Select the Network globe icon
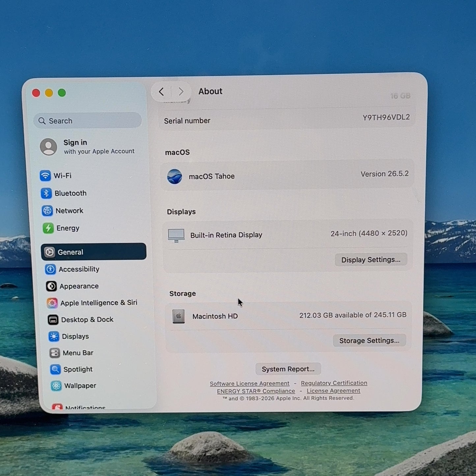Screen dimensions: 476x476 coord(47,210)
